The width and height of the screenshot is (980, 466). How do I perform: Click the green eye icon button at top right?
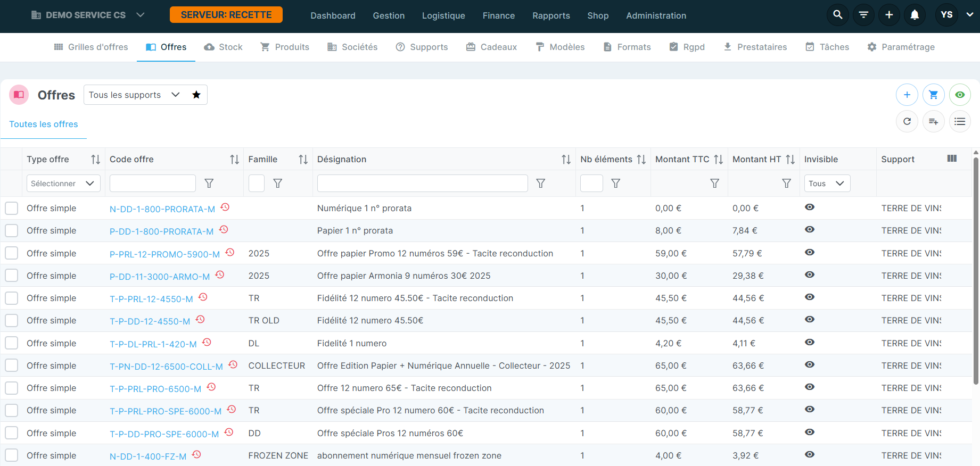point(960,95)
